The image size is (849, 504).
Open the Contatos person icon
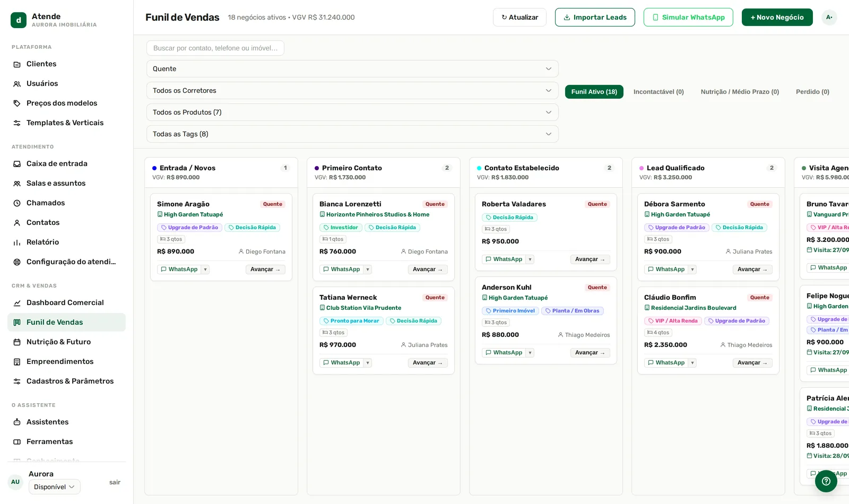click(17, 223)
